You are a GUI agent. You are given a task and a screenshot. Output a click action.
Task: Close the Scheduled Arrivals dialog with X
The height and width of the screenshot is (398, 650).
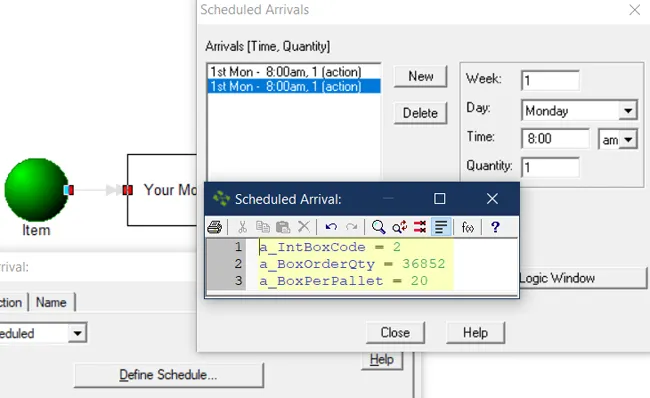(635, 10)
